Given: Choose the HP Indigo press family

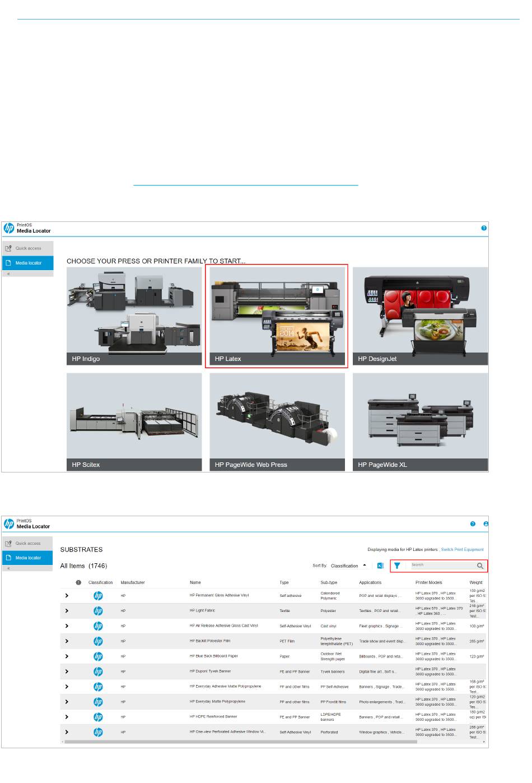Looking at the screenshot, I should coord(134,316).
